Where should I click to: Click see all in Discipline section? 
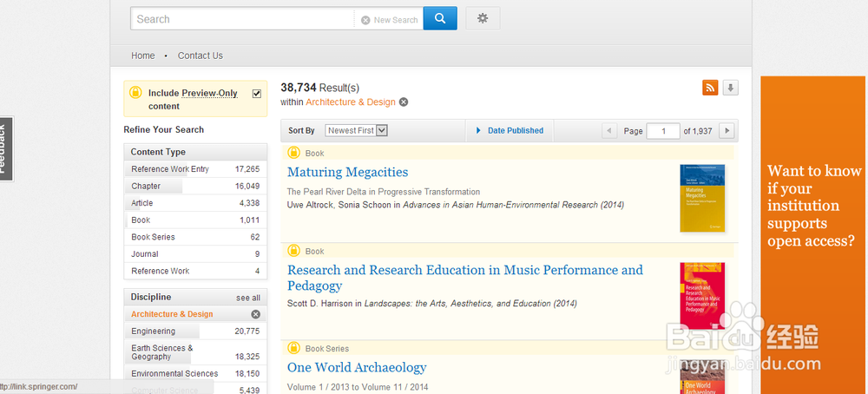point(248,298)
